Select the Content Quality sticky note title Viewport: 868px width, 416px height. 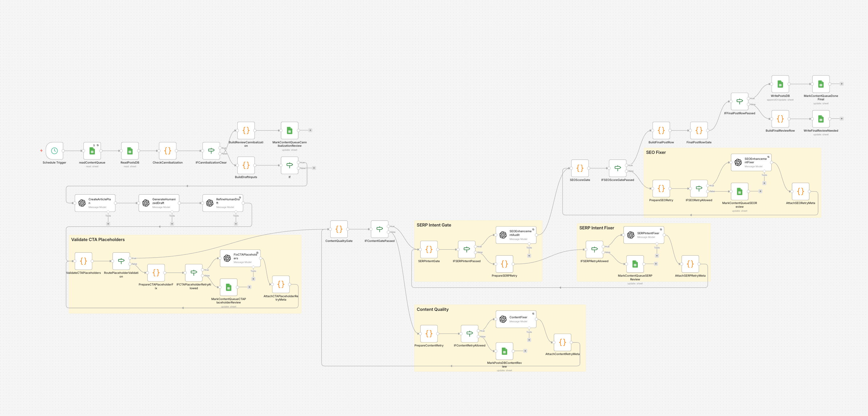point(432,309)
